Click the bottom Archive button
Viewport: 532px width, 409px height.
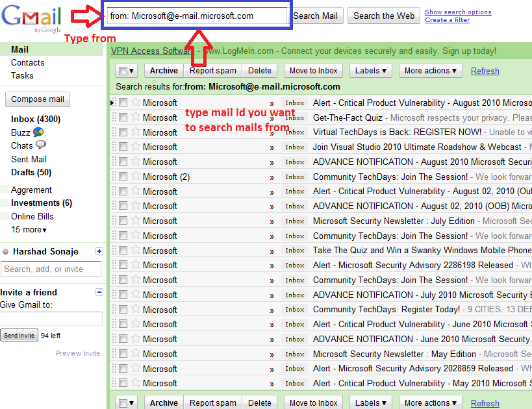(x=164, y=403)
